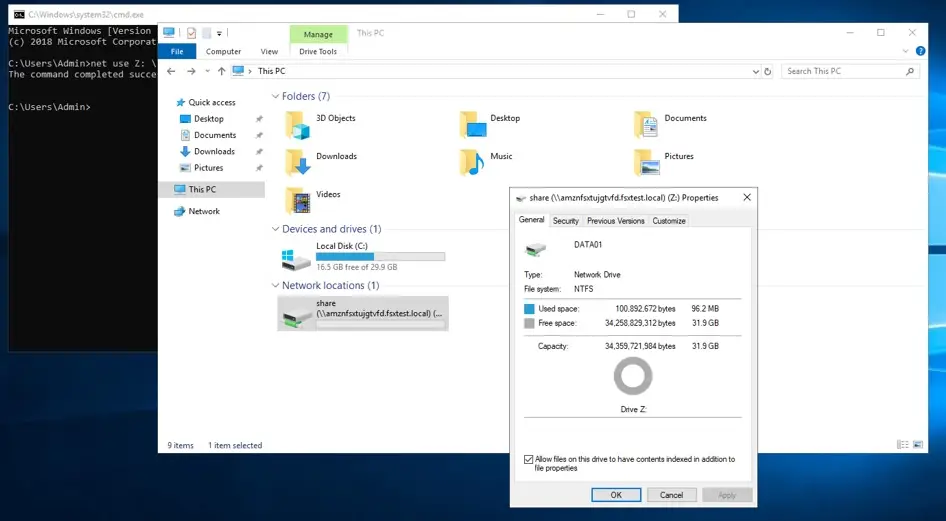Expand the ribbon with the chevron
Screen dimensions: 946x521
point(906,51)
